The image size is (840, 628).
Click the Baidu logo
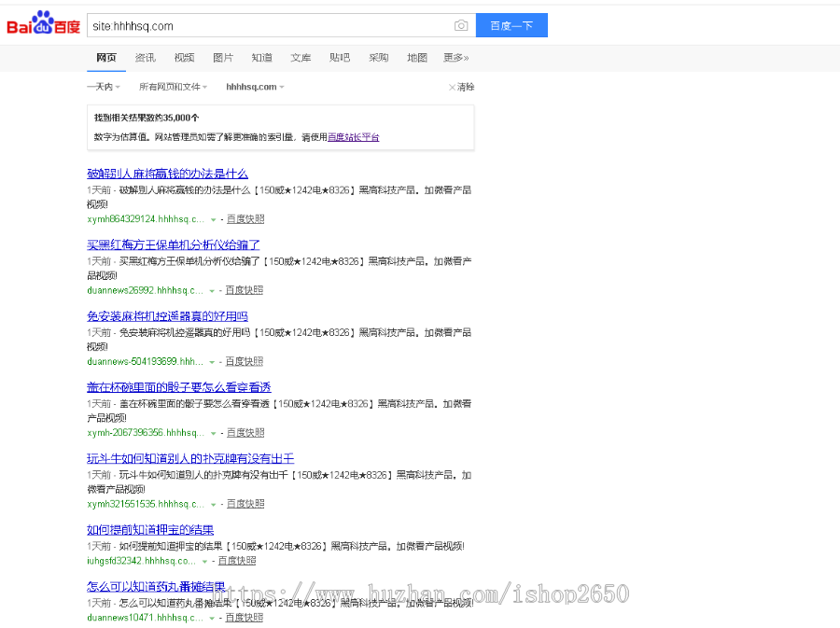(x=43, y=23)
